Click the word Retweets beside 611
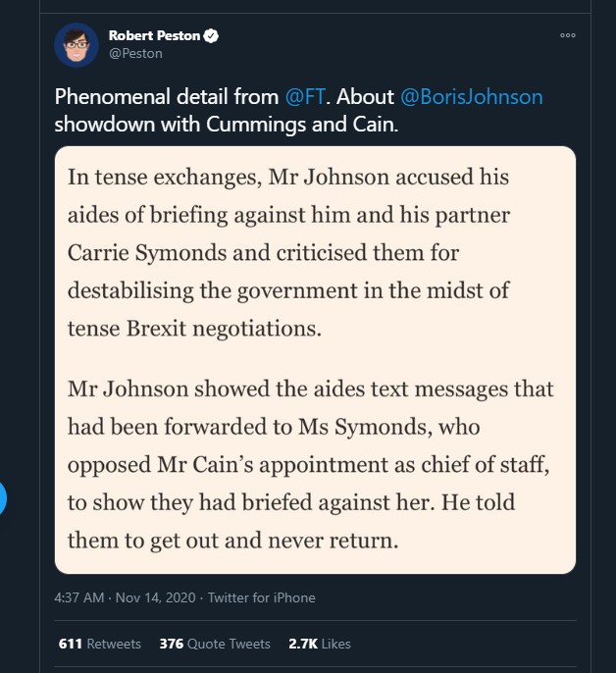Image resolution: width=616 pixels, height=673 pixels. [x=114, y=644]
